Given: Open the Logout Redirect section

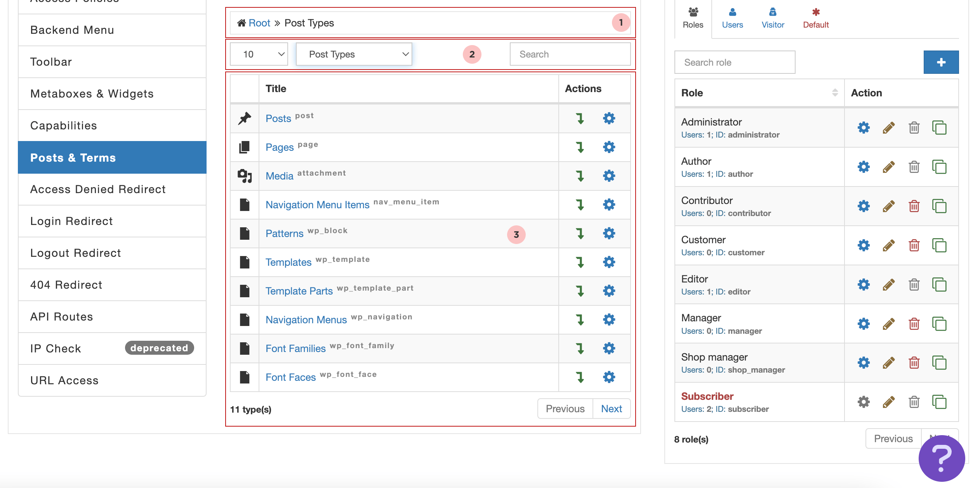Looking at the screenshot, I should point(112,253).
